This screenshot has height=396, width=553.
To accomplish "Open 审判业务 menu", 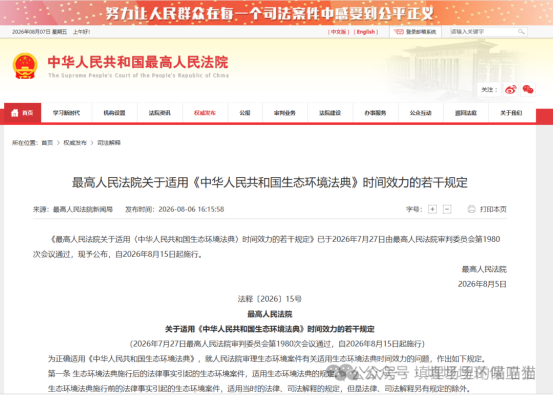I will (285, 113).
